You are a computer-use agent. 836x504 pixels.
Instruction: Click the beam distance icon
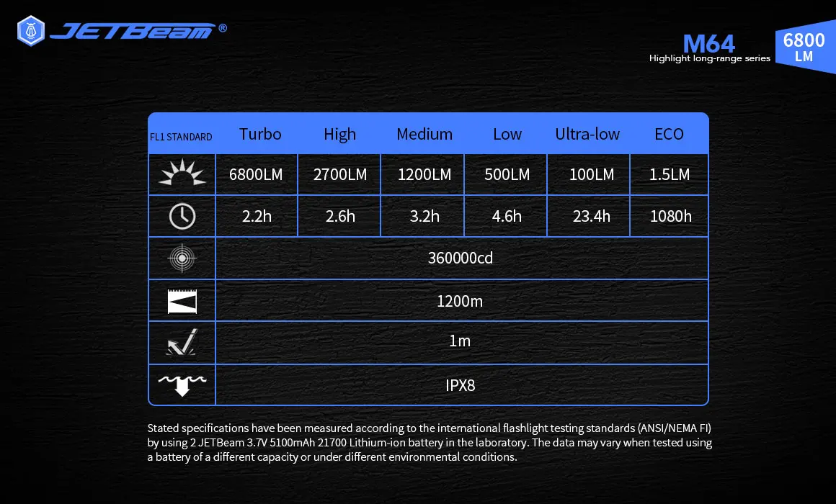(x=182, y=302)
